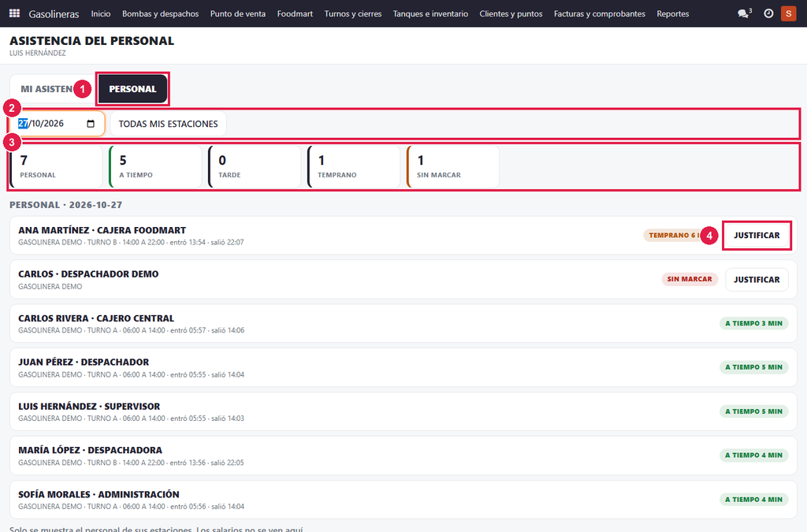Click the Gasolineras app title
Screen dimensions: 807x532
(x=54, y=14)
